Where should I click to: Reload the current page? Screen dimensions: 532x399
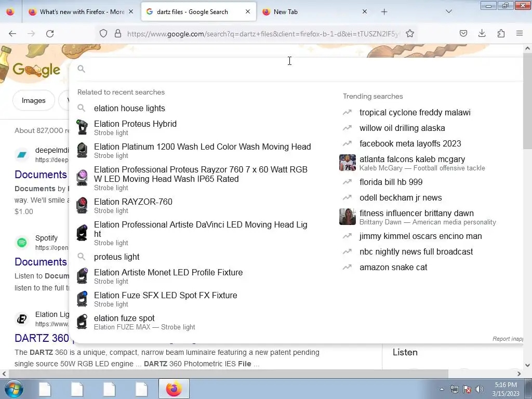pos(50,33)
